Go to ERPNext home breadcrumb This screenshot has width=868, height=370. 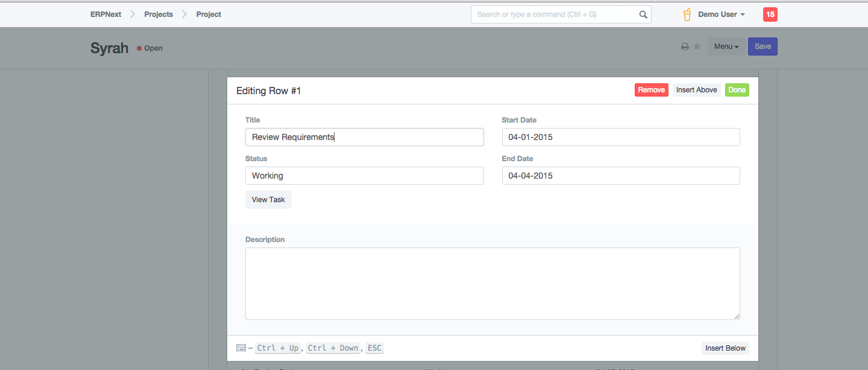105,14
